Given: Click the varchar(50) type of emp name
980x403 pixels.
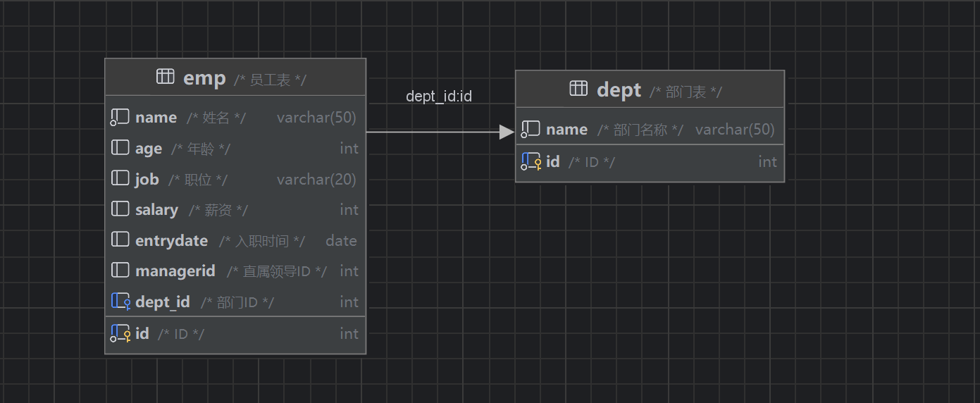Looking at the screenshot, I should [316, 118].
